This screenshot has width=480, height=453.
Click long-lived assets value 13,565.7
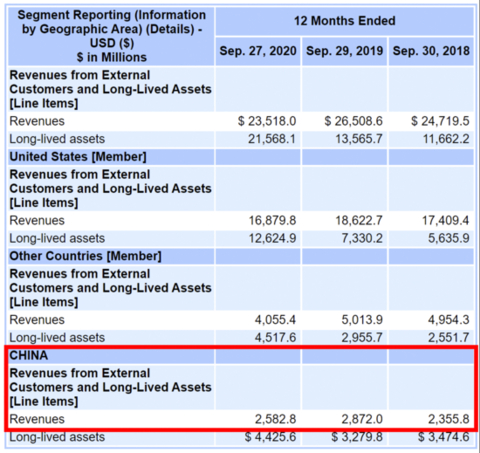click(359, 139)
